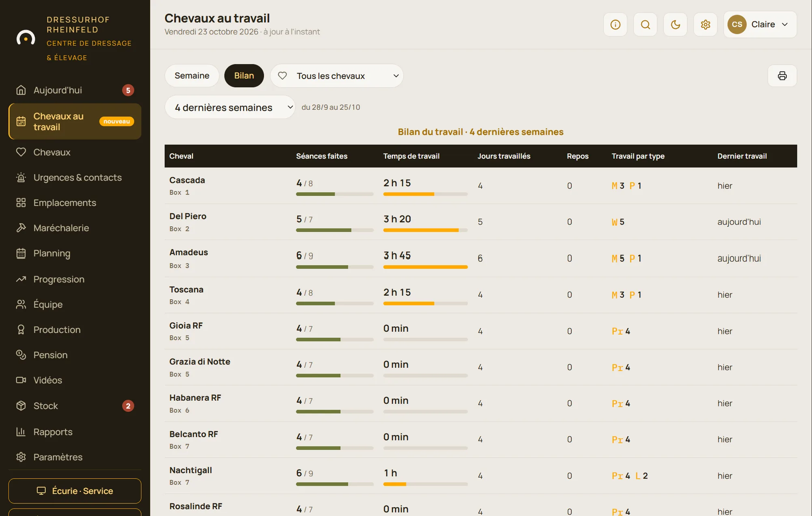Open the 4 dernières semaines period selector

point(230,107)
